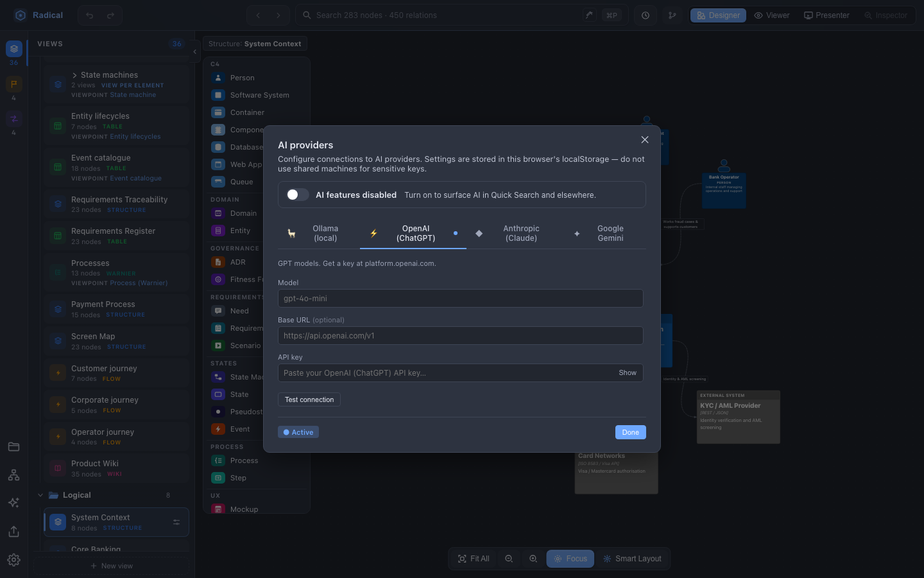The height and width of the screenshot is (578, 924).
Task: Open the branch icon in top bar
Action: [x=672, y=15]
